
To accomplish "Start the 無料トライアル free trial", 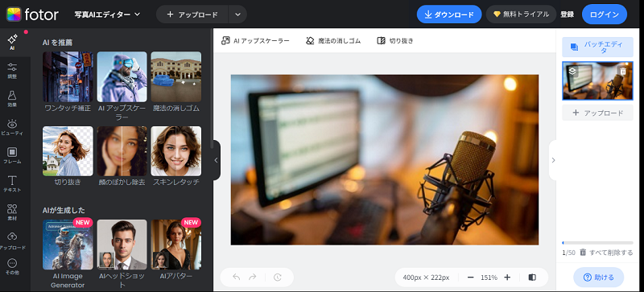I will tap(521, 14).
